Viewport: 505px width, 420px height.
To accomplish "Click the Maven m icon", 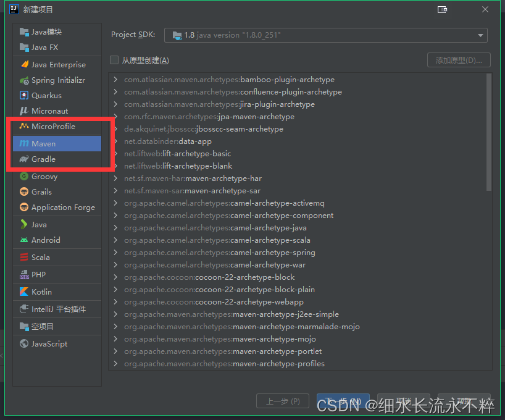I will click(x=24, y=143).
